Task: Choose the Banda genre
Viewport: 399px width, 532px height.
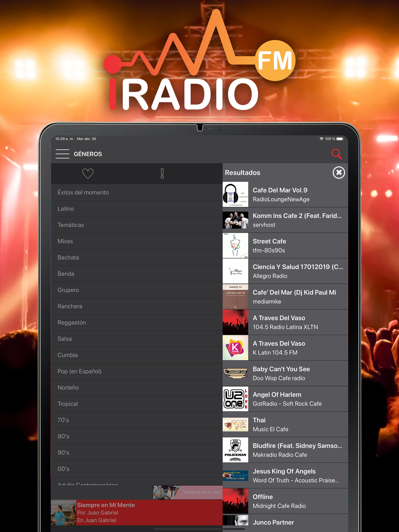Action: point(137,274)
